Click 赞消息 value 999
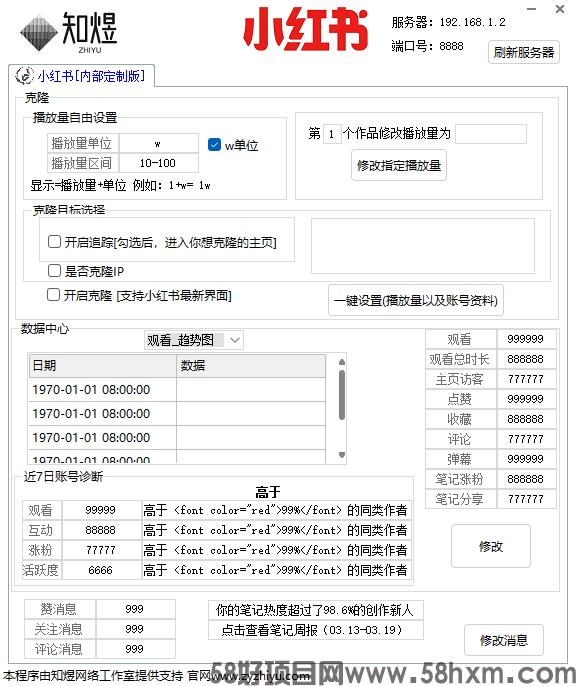The image size is (576, 686). tap(135, 609)
